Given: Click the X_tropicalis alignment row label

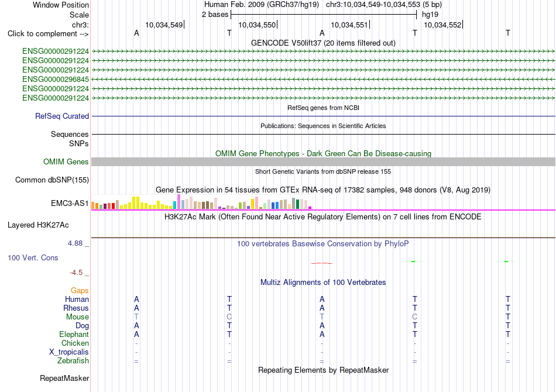Looking at the screenshot, I should [x=69, y=352].
